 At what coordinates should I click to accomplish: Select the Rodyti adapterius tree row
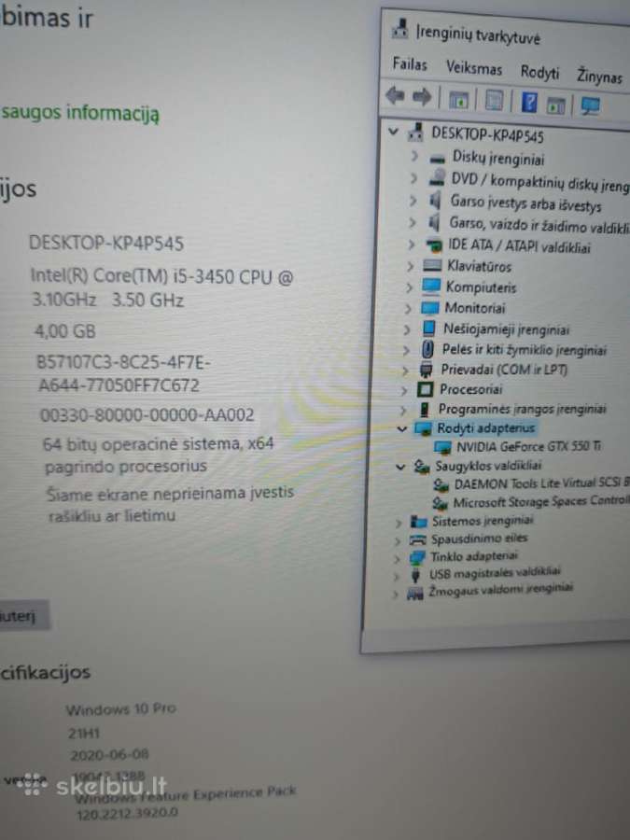coord(485,428)
